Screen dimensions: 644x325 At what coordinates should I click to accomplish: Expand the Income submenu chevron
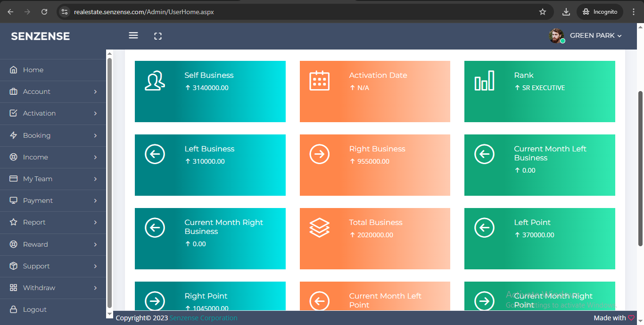click(x=95, y=157)
